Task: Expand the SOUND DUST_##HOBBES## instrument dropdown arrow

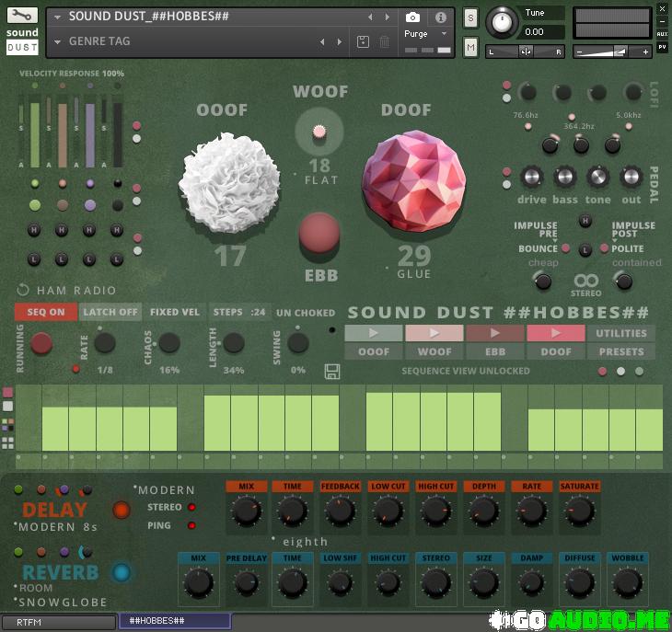Action: pos(57,17)
